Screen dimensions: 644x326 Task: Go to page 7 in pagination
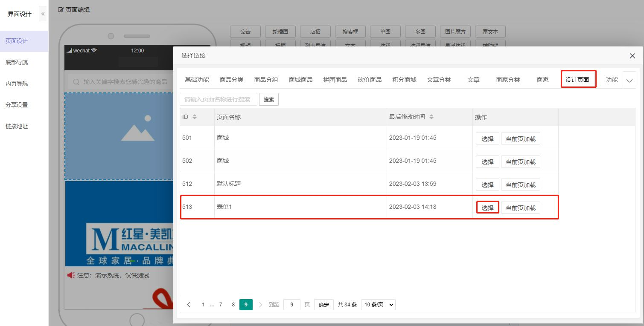click(x=221, y=305)
